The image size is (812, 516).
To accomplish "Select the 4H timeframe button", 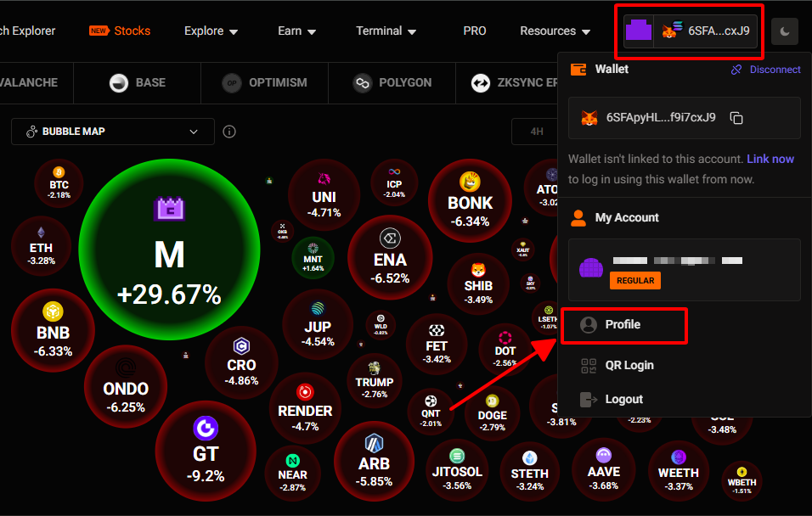I will coord(537,132).
